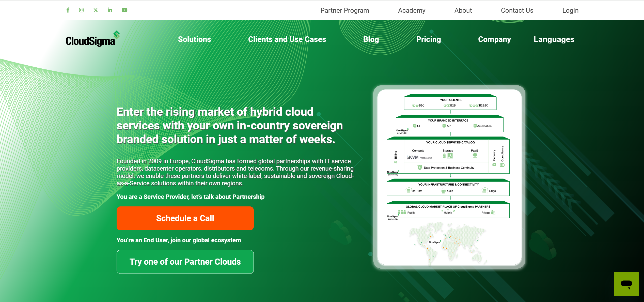This screenshot has height=302, width=644.
Task: Open the Solutions menu
Action: click(x=194, y=39)
